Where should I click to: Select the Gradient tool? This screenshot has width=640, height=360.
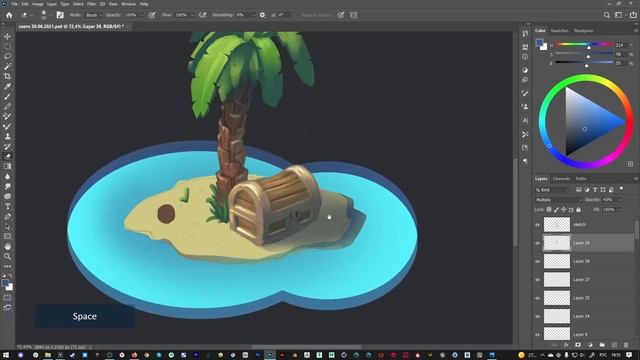[x=7, y=166]
